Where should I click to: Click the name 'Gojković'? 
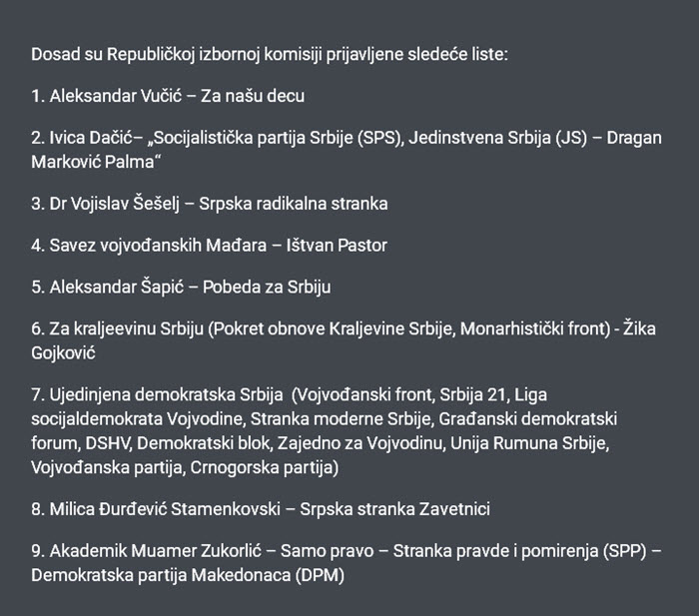[x=63, y=353]
